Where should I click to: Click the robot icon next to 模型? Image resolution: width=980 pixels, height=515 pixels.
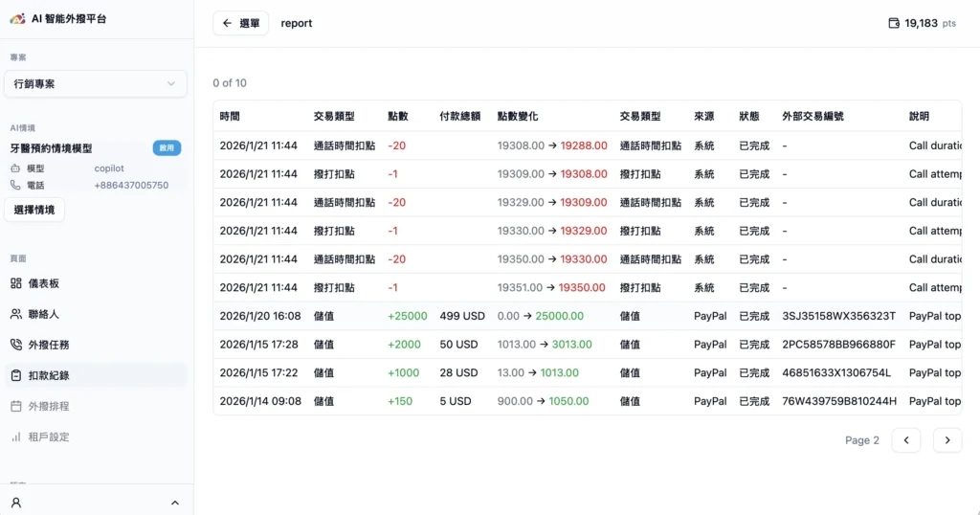click(15, 168)
